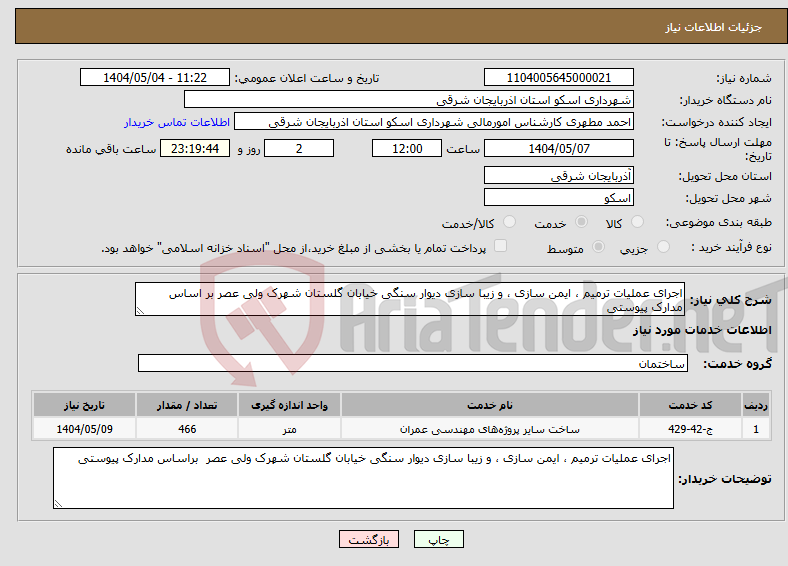This screenshot has width=788, height=566.
Task: Click the cell ساخت سایر پروژه‌های مهندسی عمران
Action: 489,429
